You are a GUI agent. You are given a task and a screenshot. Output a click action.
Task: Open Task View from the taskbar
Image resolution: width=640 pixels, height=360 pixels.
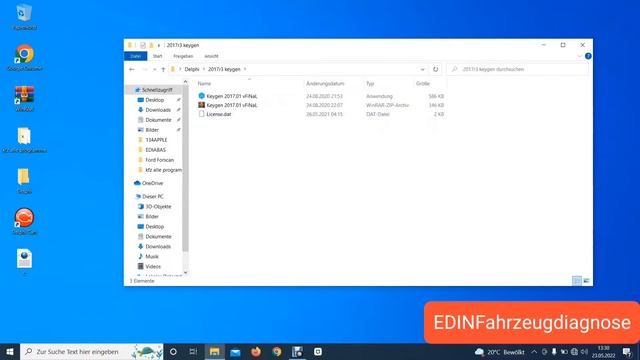click(193, 351)
